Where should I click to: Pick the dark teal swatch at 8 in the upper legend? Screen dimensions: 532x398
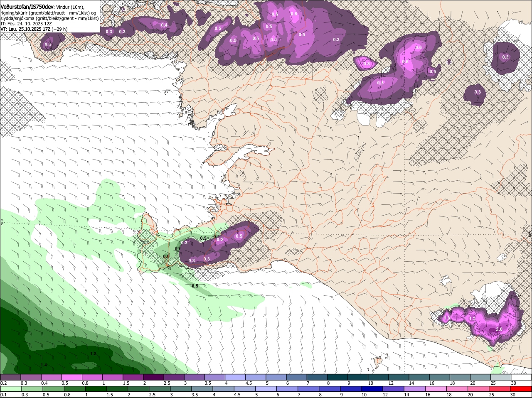tap(337, 377)
